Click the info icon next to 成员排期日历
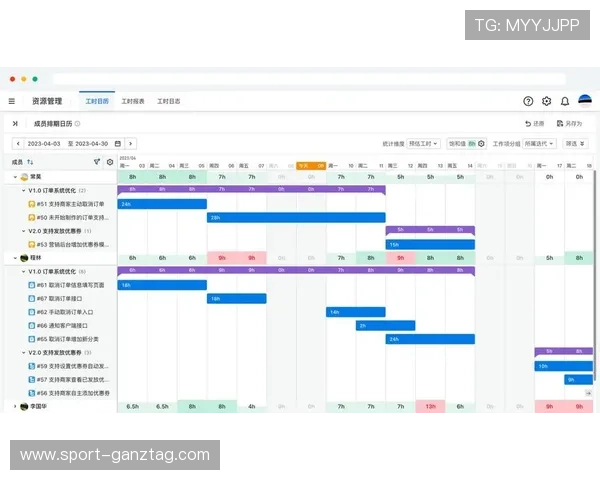 pos(77,124)
